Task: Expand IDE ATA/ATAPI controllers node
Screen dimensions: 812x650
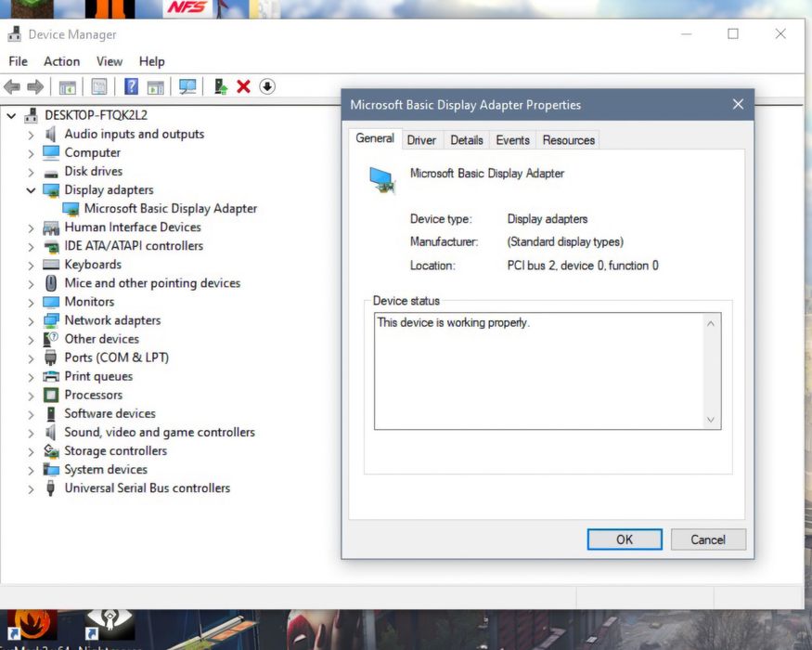Action: 31,247
